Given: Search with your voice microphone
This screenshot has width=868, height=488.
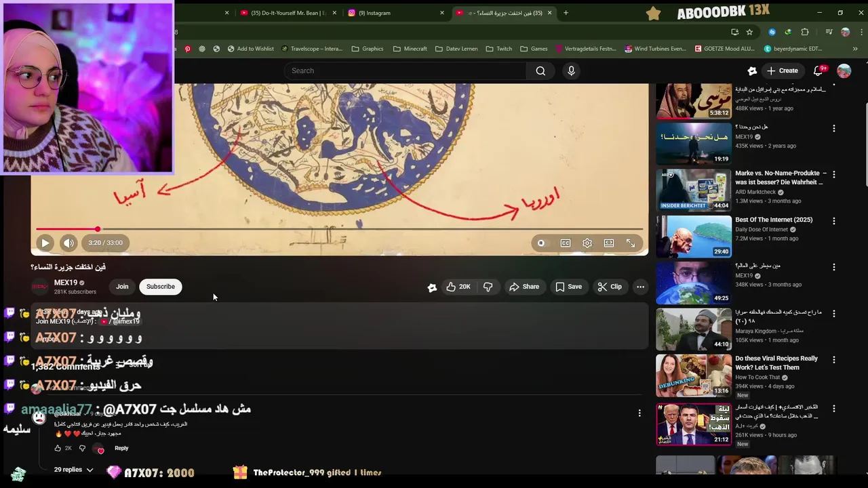Looking at the screenshot, I should click(x=571, y=70).
